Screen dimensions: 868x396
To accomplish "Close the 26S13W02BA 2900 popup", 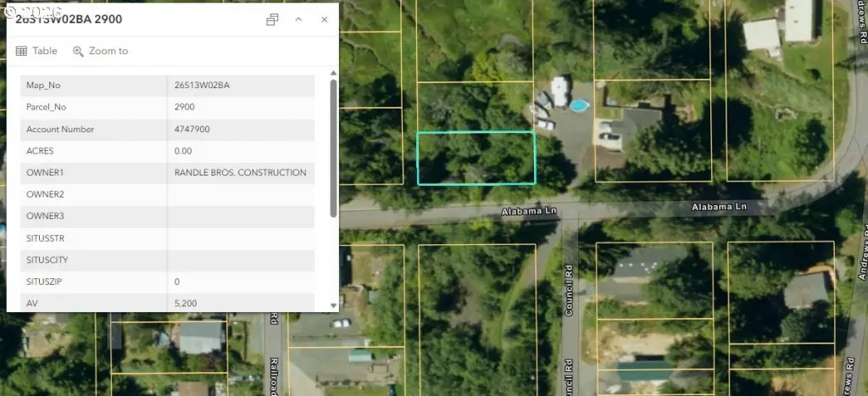I will tap(325, 20).
